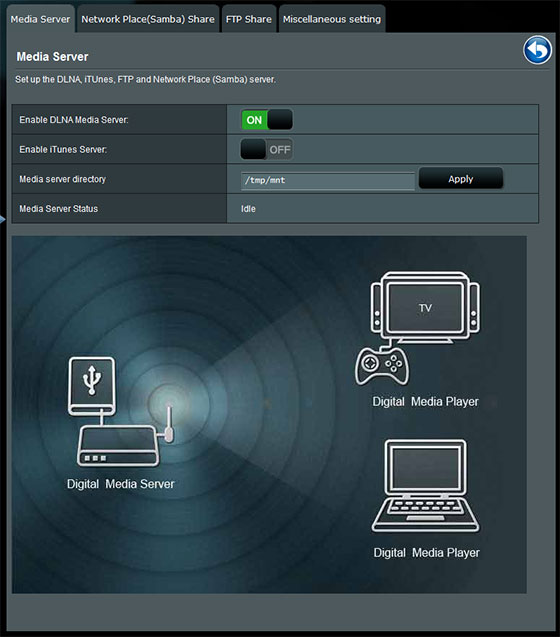Switch to the Media Server tab
This screenshot has width=560, height=637.
(40, 19)
